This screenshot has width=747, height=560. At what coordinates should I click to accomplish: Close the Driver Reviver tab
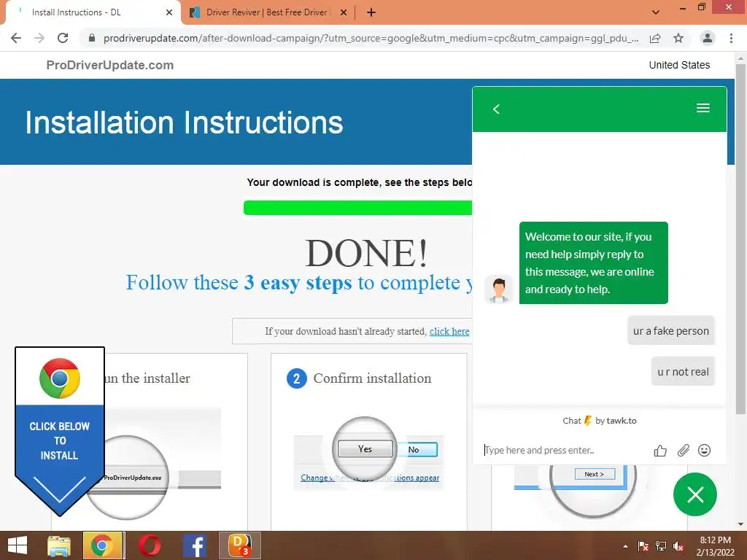click(x=344, y=12)
